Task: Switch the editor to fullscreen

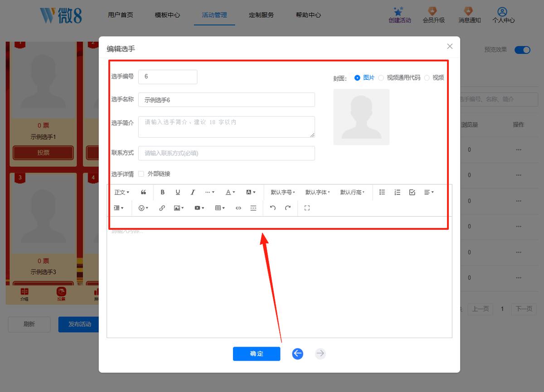Action: point(307,208)
